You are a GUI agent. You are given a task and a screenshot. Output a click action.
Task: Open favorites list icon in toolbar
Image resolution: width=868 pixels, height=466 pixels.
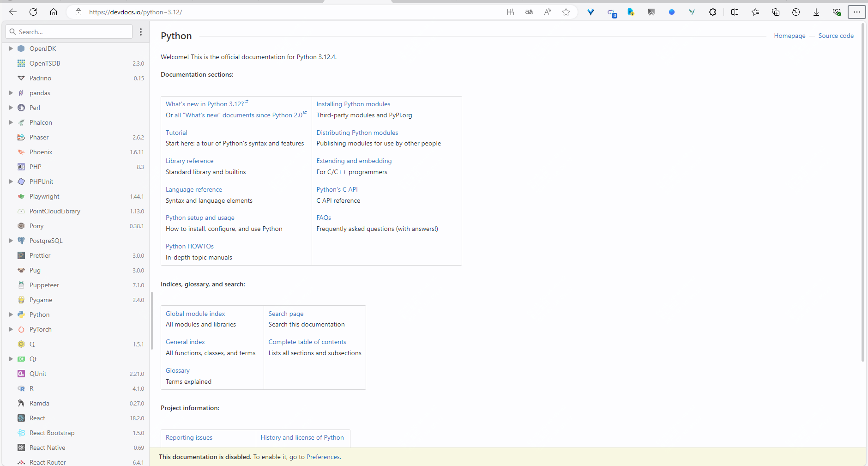[x=755, y=12]
